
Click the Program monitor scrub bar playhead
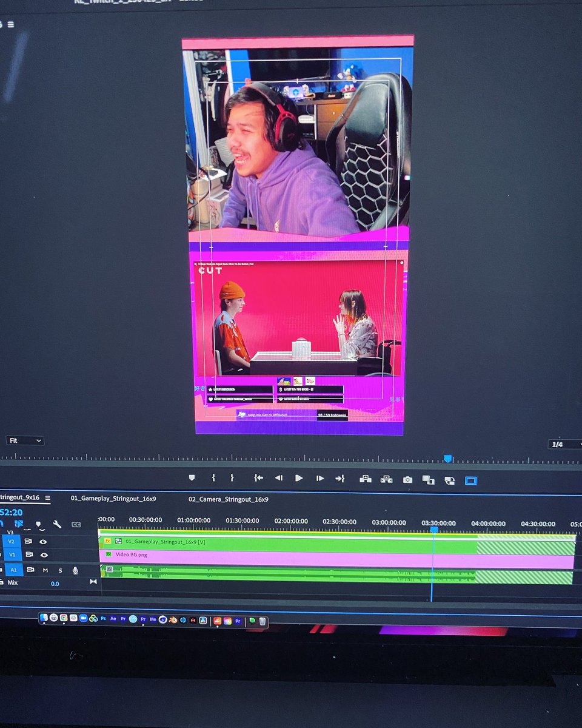(448, 459)
